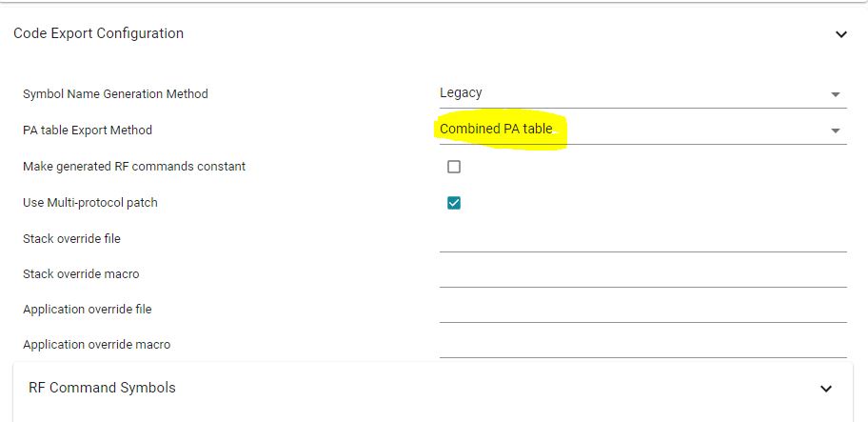The width and height of the screenshot is (868, 422).
Task: Click into Stack override macro input
Action: (x=642, y=274)
